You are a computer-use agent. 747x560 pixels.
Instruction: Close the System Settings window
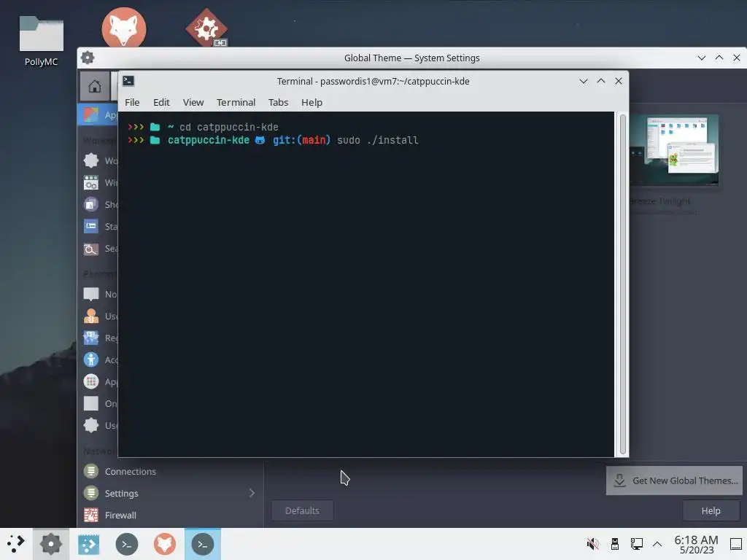(x=737, y=58)
